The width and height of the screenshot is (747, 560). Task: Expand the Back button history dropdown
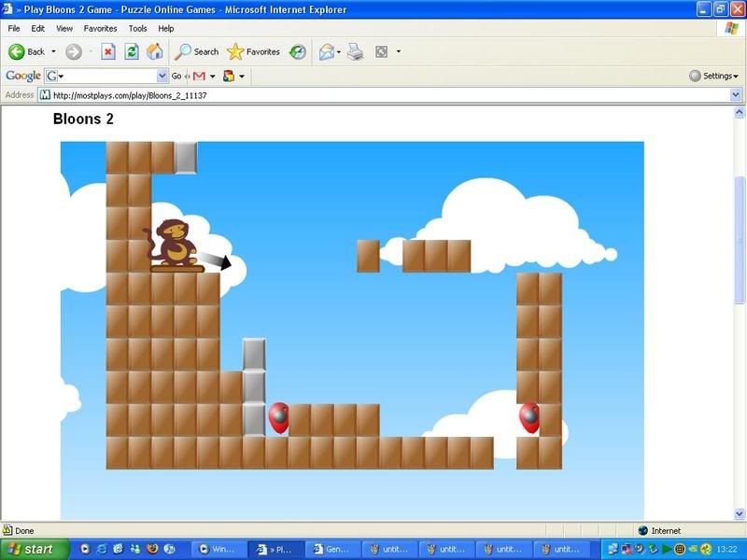[x=53, y=51]
